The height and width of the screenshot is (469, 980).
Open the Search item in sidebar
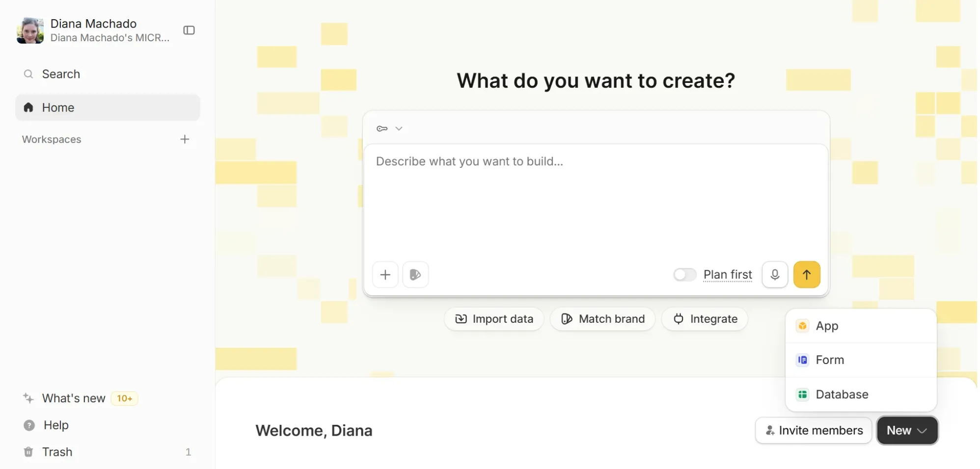[x=108, y=74]
